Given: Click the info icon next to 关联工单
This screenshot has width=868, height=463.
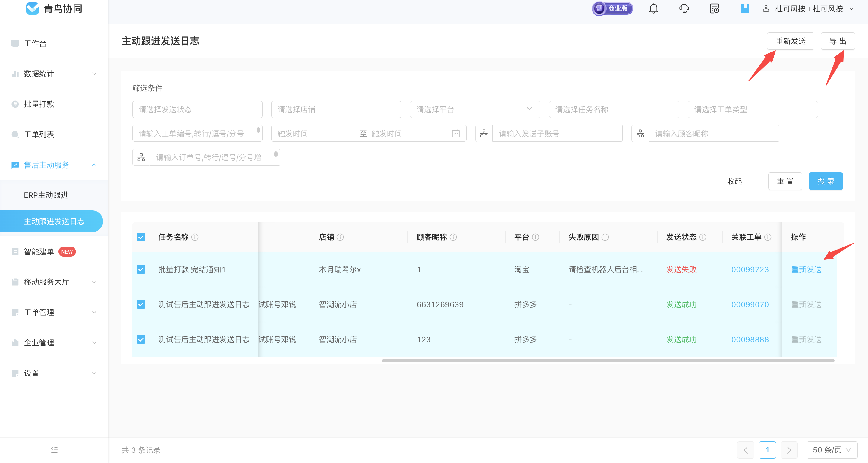Looking at the screenshot, I should pos(768,237).
